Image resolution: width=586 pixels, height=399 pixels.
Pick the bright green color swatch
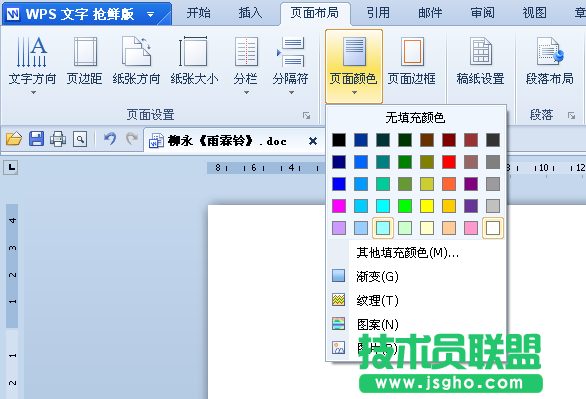[x=405, y=206]
